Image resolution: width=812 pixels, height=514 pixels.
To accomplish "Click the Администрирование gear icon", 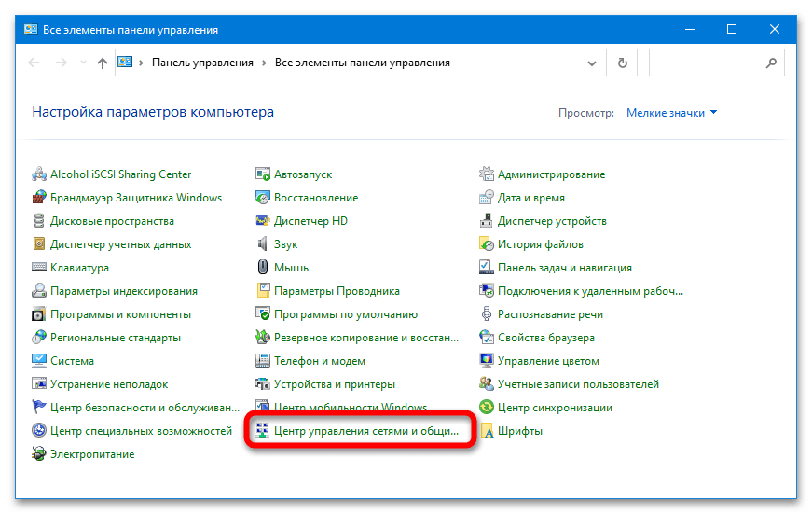I will click(x=487, y=174).
